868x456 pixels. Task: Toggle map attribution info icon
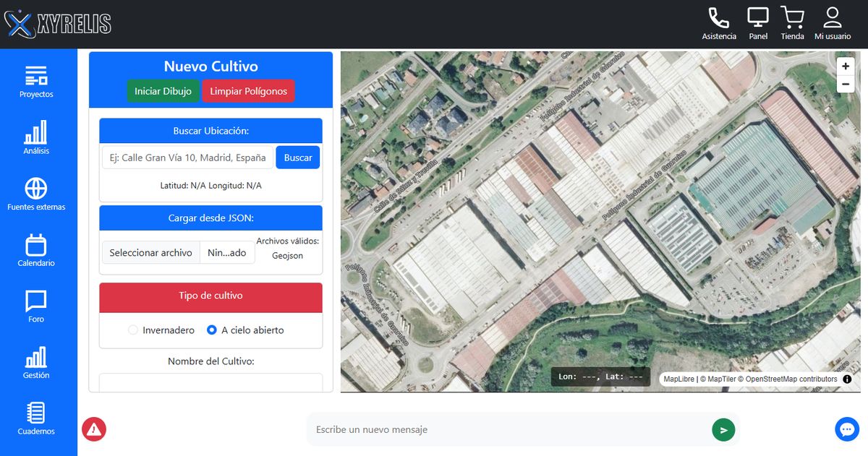pyautogui.click(x=847, y=379)
